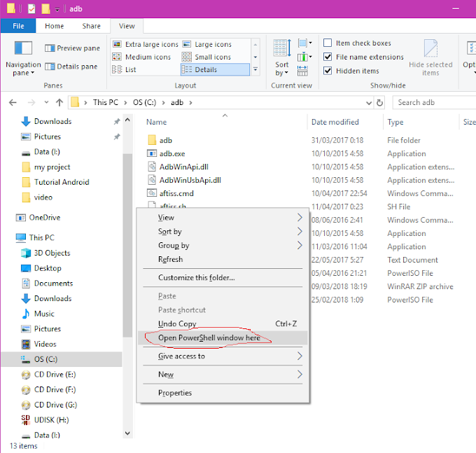
Task: Open the File ribbon tab
Action: tap(18, 26)
